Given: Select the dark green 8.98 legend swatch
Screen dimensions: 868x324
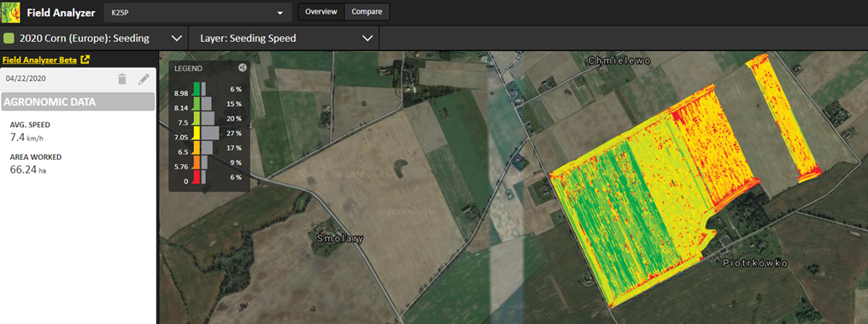Looking at the screenshot, I should click(196, 89).
